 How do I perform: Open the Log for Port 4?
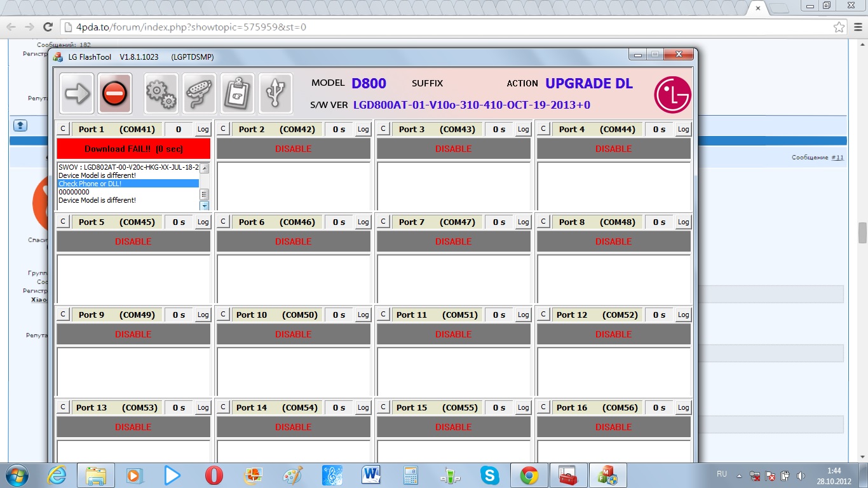click(683, 129)
